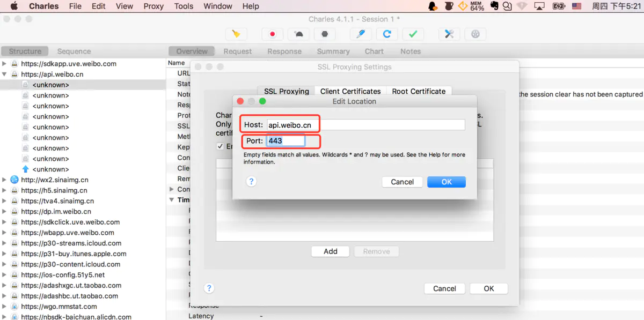This screenshot has width=644, height=320.
Task: Click Cancel in Edit Location dialog
Action: 402,182
